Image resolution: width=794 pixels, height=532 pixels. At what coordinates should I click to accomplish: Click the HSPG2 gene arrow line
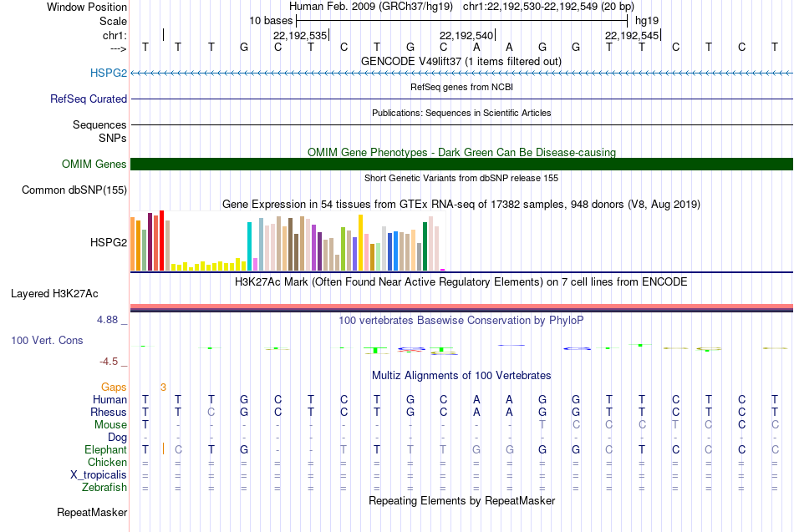[462, 73]
